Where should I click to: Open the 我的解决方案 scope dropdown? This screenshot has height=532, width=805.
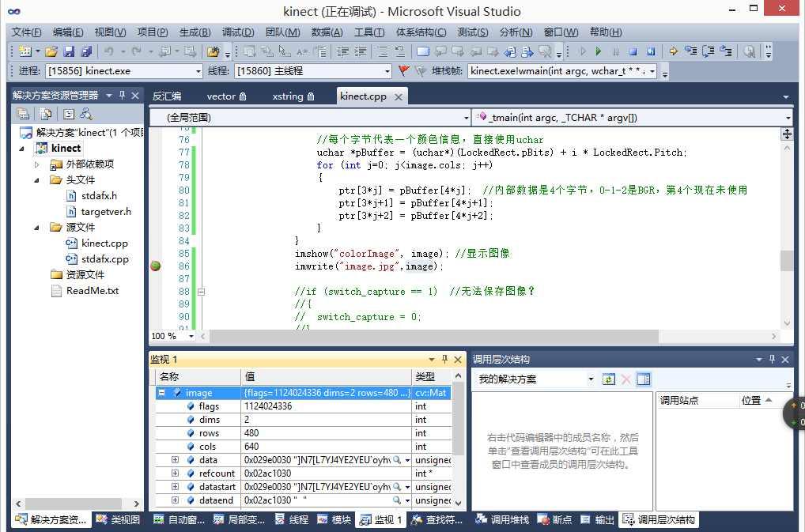(x=591, y=379)
